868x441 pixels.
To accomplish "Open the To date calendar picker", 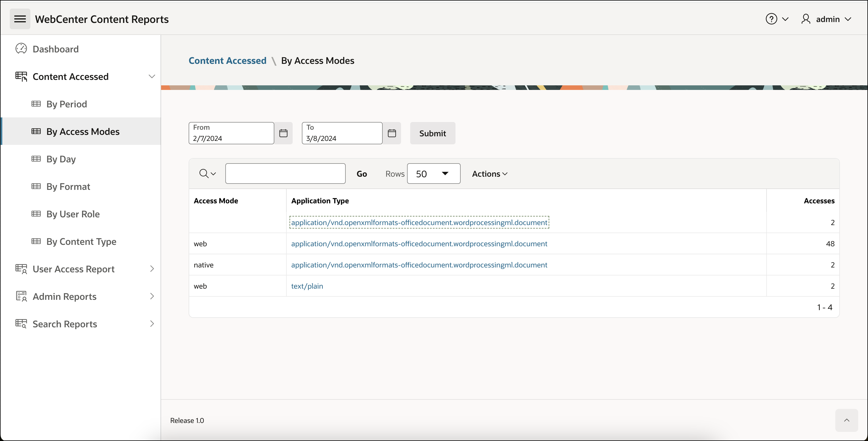I will point(392,133).
